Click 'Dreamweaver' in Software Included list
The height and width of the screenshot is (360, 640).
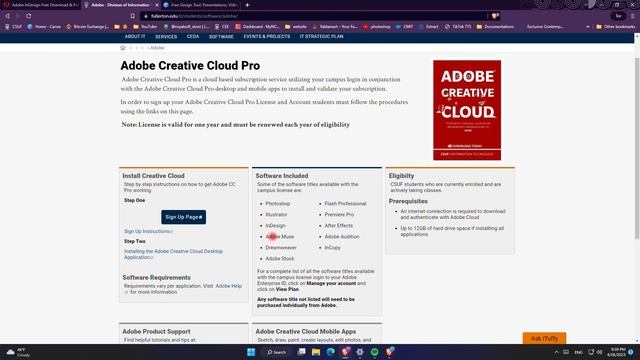tap(281, 248)
